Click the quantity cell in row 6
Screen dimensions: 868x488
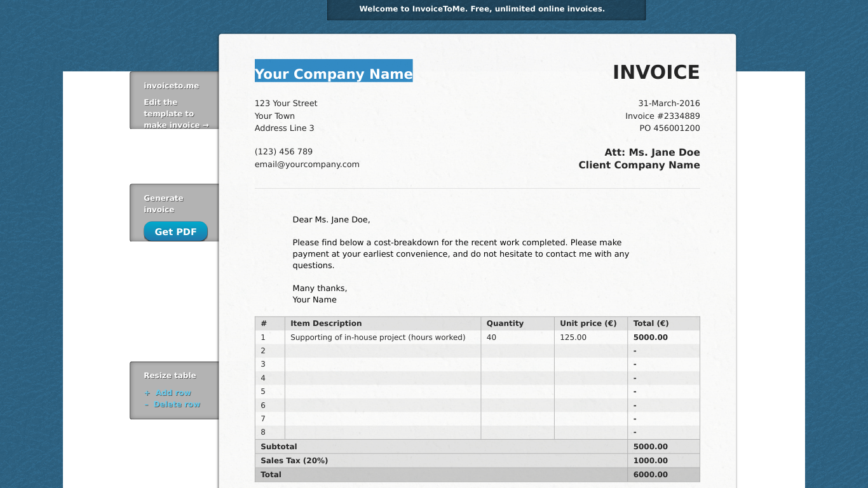(x=517, y=405)
